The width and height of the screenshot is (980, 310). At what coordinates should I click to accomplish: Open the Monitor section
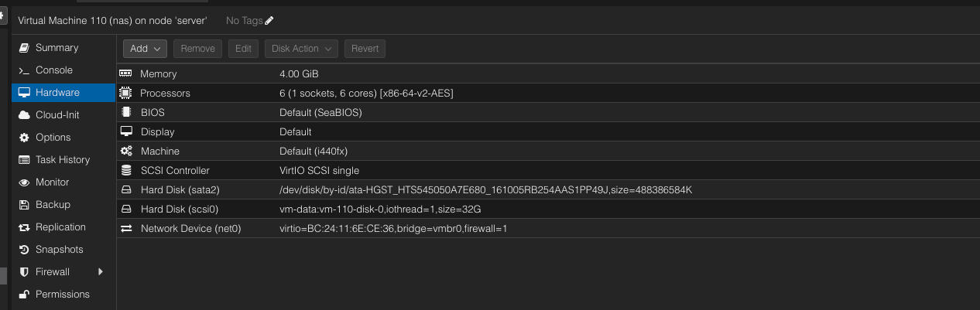pos(53,182)
